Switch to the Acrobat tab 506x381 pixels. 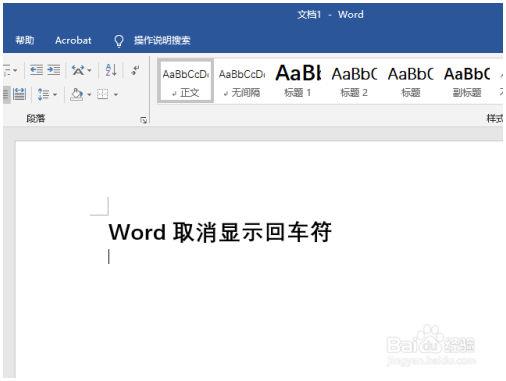(73, 40)
